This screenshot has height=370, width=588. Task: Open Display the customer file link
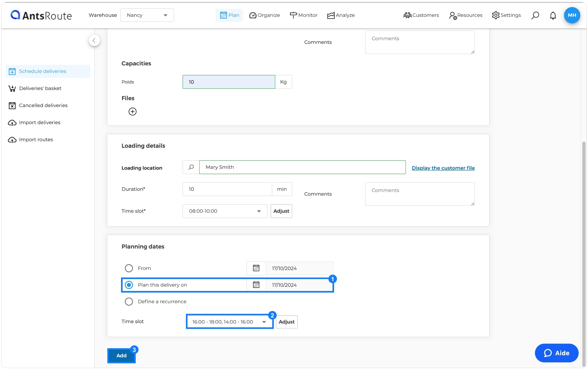[x=443, y=168]
